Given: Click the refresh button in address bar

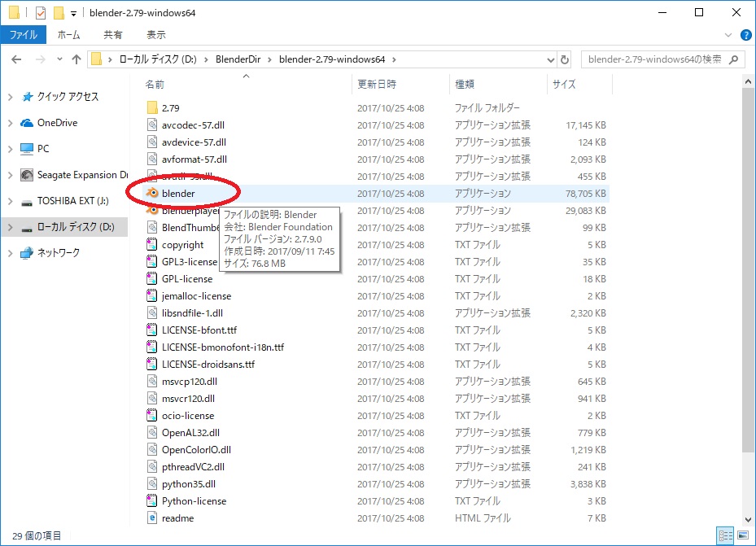Looking at the screenshot, I should point(565,59).
